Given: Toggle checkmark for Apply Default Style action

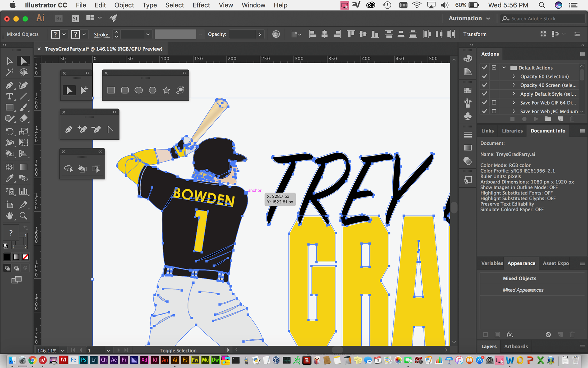Looking at the screenshot, I should point(484,94).
